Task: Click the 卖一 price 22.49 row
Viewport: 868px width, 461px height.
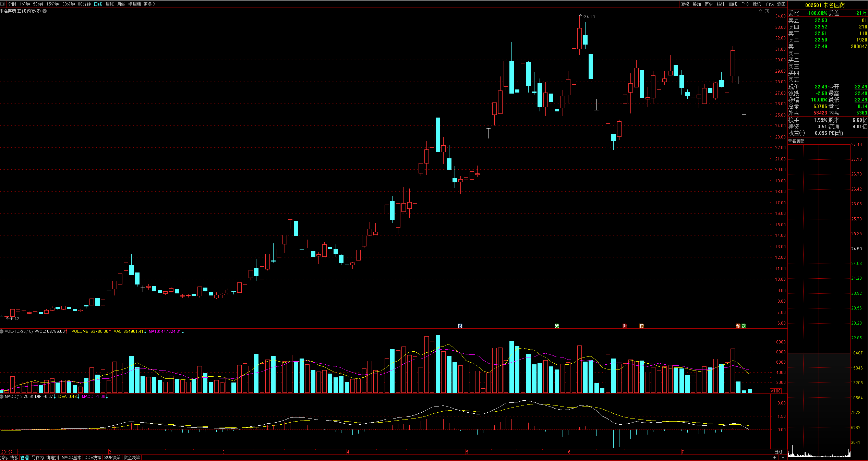Action: coord(828,46)
